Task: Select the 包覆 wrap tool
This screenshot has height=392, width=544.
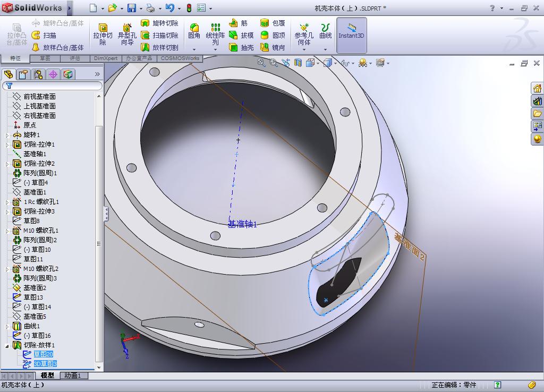Action: coord(273,23)
